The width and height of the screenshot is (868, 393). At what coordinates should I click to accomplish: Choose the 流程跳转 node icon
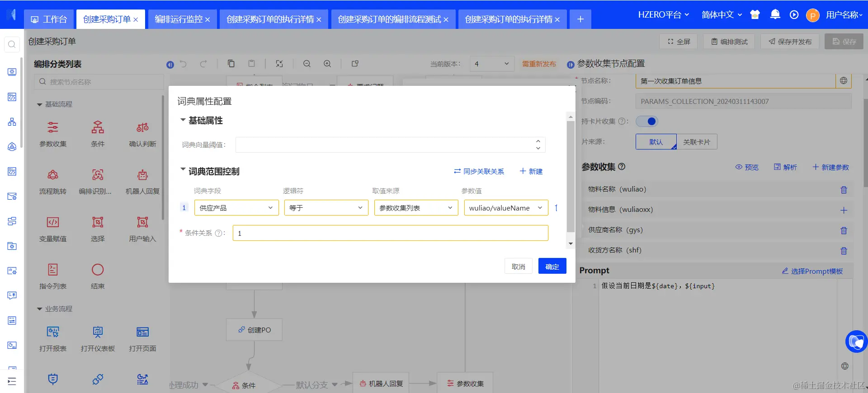[53, 175]
